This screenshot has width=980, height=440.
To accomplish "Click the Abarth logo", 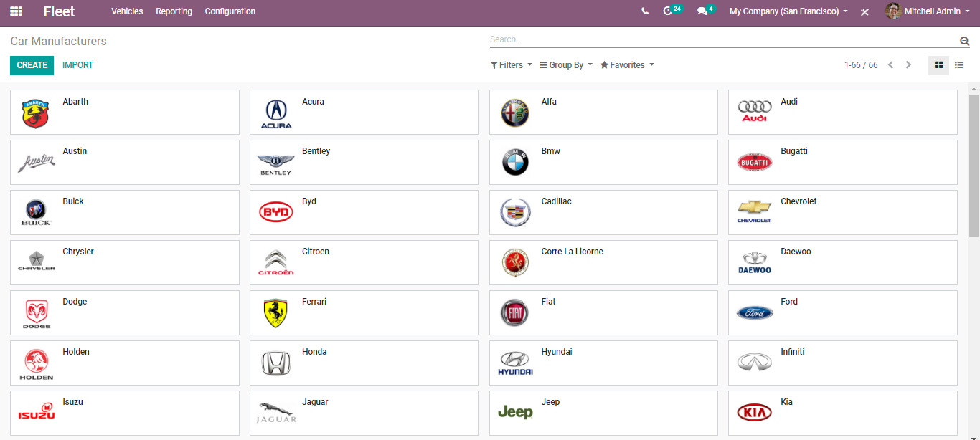I will pos(36,113).
